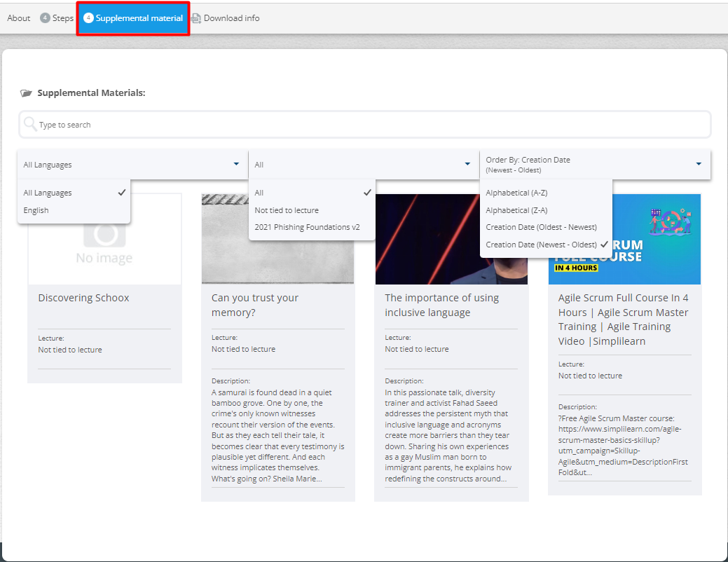Click 'Not tied to lecture' under Discovering Schoox
The image size is (728, 562).
[x=70, y=350]
